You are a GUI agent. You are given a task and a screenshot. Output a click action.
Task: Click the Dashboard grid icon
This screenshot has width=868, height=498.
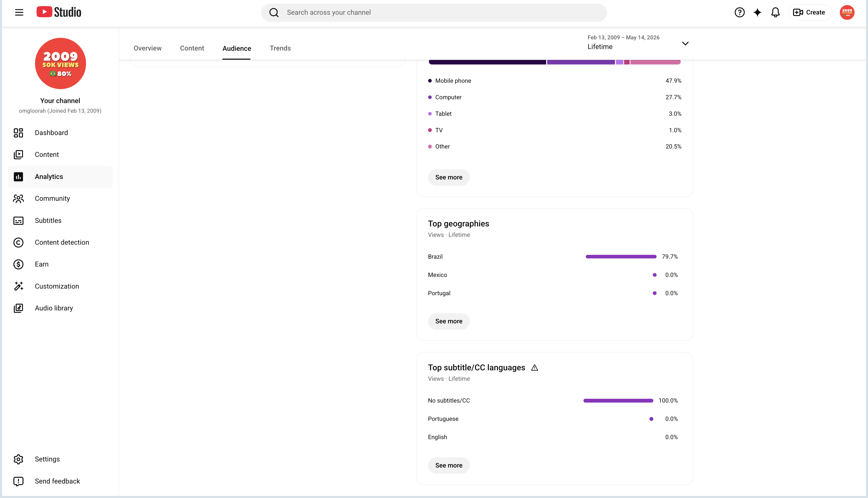[19, 133]
